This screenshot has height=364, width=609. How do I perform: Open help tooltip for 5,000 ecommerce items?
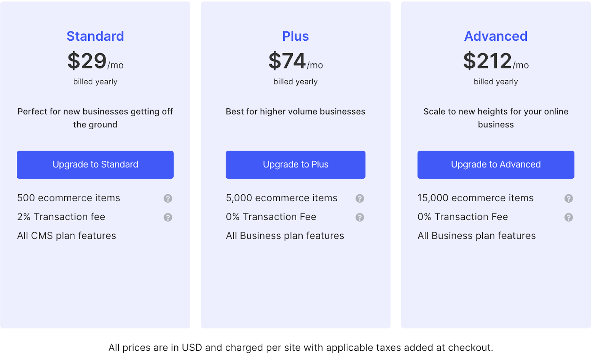pyautogui.click(x=360, y=199)
